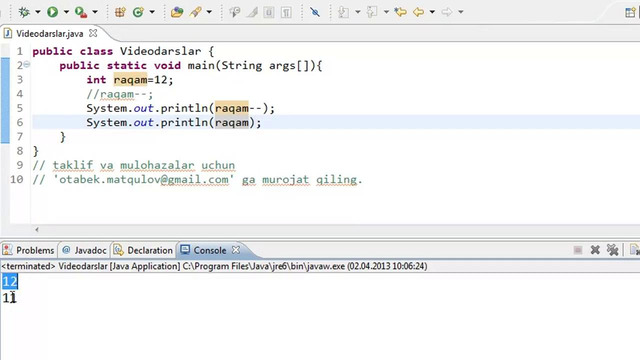The width and height of the screenshot is (640, 360).
Task: Run the Java program
Action: click(52, 12)
